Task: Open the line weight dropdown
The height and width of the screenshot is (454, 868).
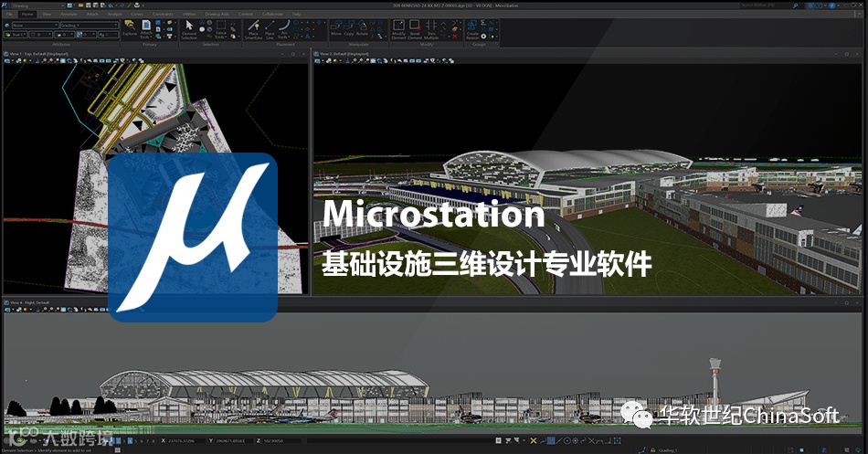Action: (64, 35)
